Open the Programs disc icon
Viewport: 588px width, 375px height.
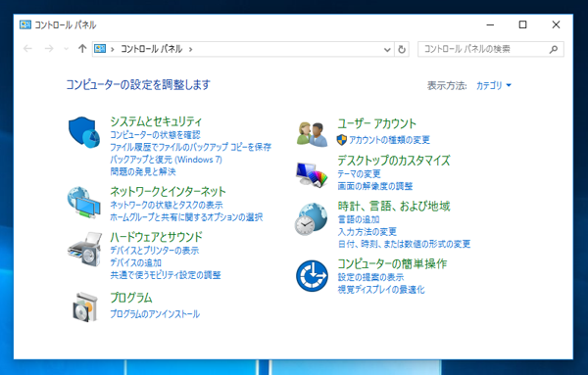pos(85,307)
